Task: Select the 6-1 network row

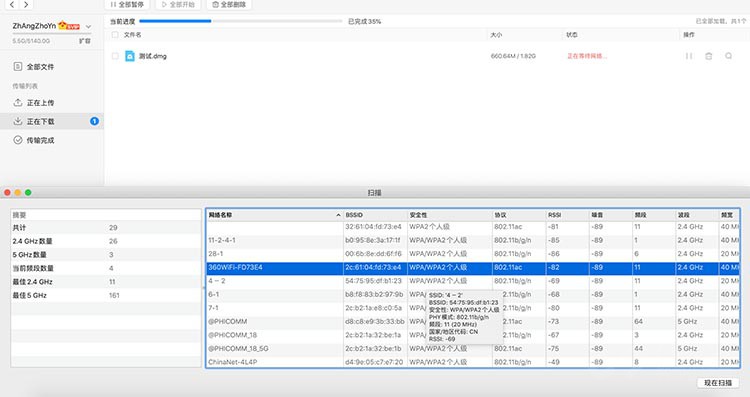Action: (473, 294)
